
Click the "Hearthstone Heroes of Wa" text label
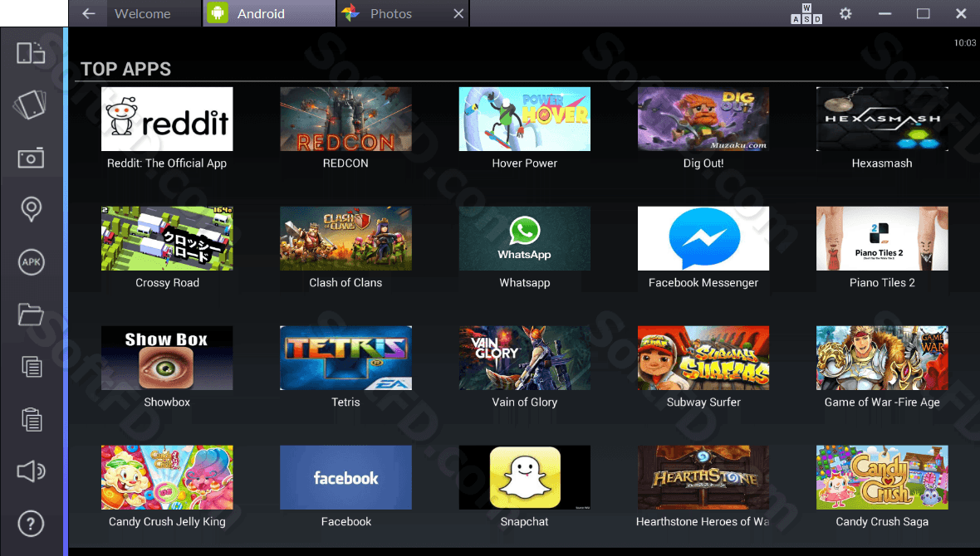703,522
